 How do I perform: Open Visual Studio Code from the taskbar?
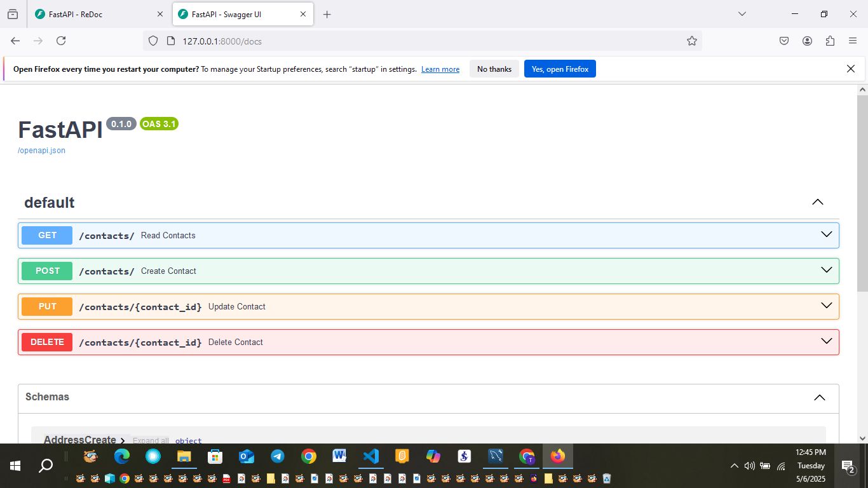coord(370,456)
